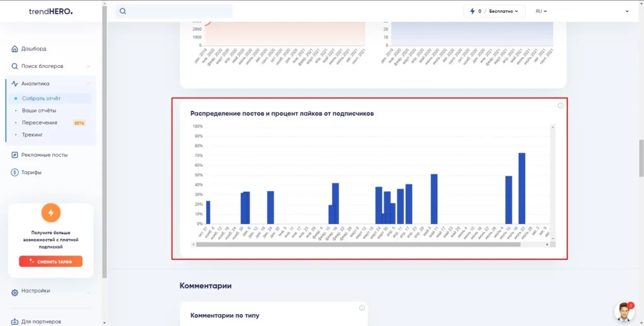Open Тарифы in sidebar
Viewport: 644px width, 326px height.
31,172
